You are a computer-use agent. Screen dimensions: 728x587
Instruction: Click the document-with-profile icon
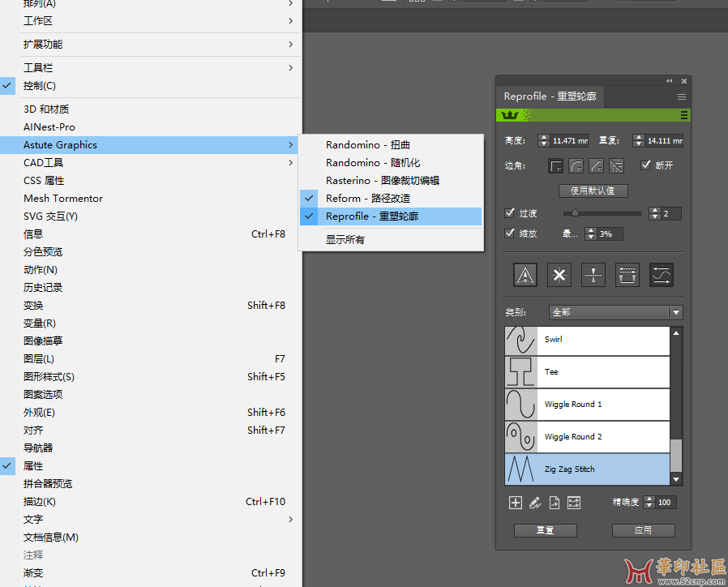coord(555,503)
